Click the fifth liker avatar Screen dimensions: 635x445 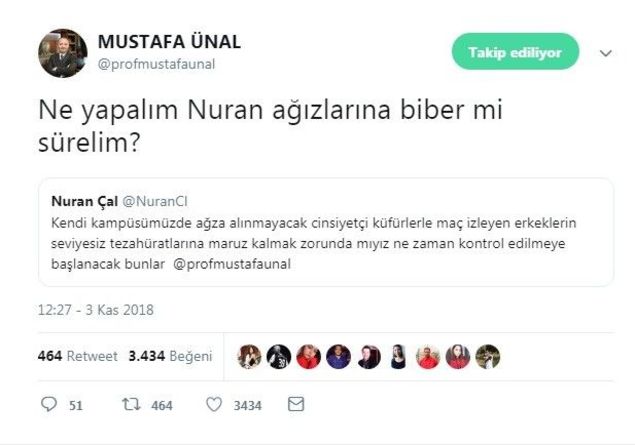[369, 356]
